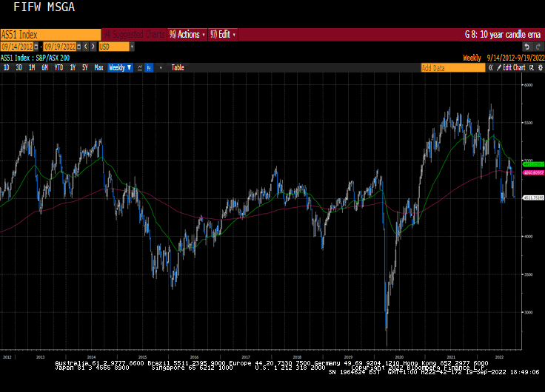Open the Weekly periodicity dropdown
This screenshot has height=392, width=545.
(120, 68)
